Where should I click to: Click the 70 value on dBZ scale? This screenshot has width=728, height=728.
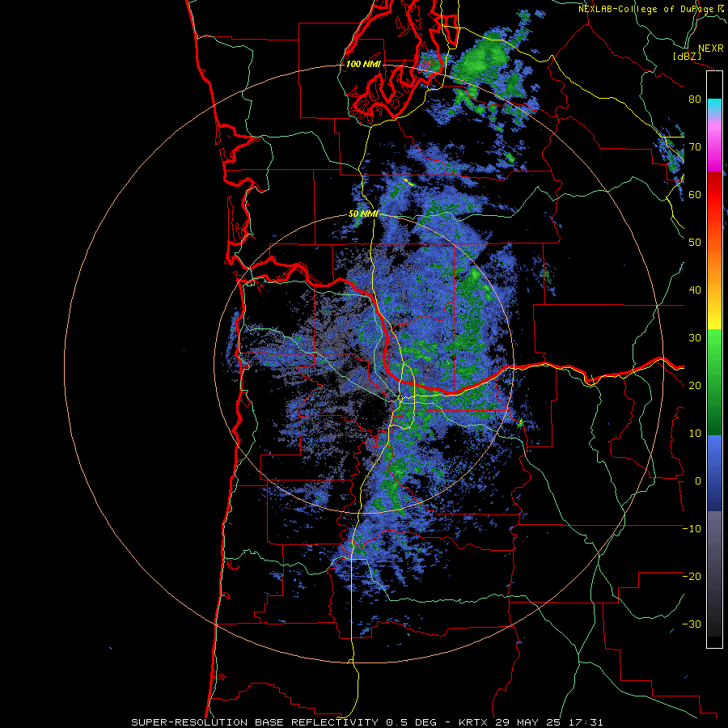click(x=695, y=147)
